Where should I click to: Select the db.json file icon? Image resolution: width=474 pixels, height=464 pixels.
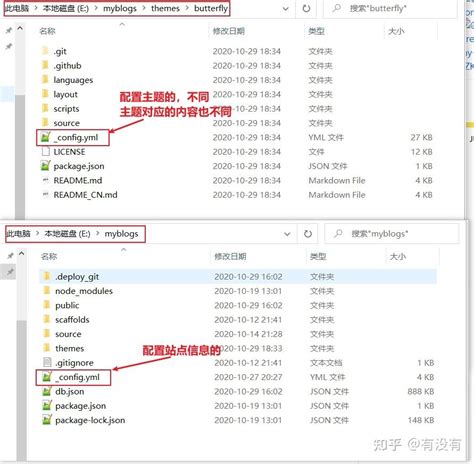pyautogui.click(x=47, y=391)
